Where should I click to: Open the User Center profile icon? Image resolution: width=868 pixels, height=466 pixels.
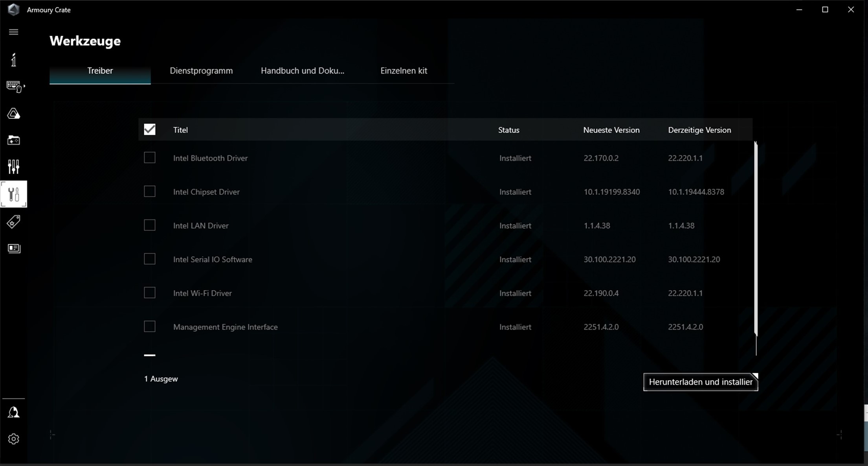point(13,412)
